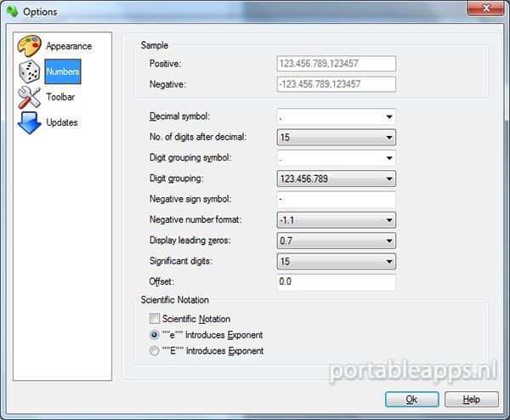The height and width of the screenshot is (420, 510).
Task: Open the Updates download arrow icon
Action: point(30,122)
